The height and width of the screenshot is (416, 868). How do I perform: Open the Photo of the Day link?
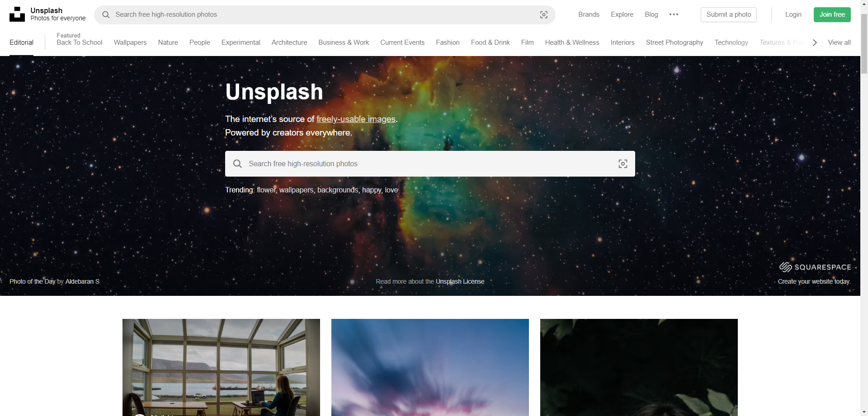tap(32, 281)
